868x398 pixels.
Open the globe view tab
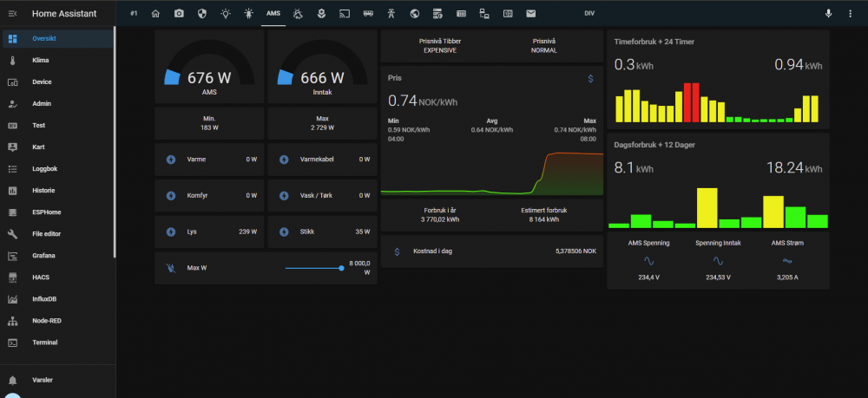415,14
